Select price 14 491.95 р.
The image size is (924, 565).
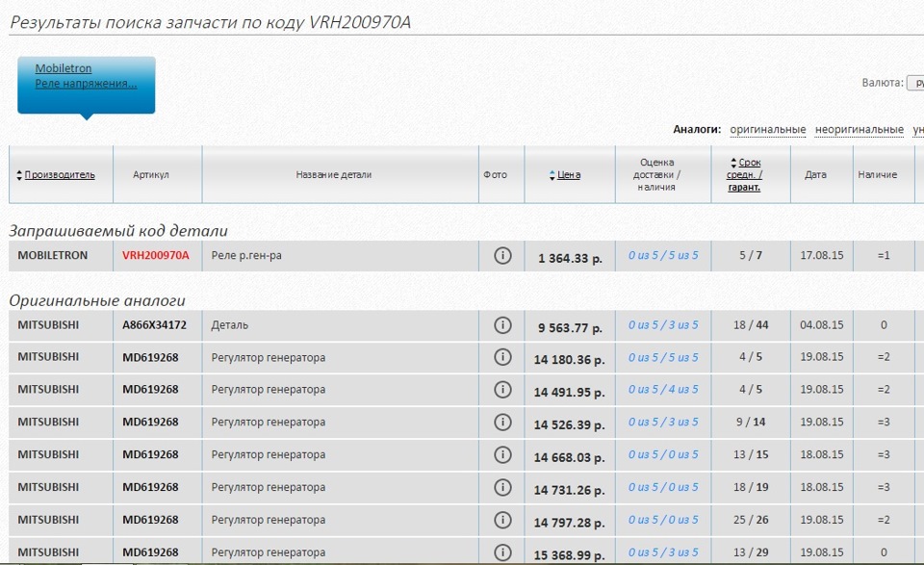pyautogui.click(x=569, y=393)
